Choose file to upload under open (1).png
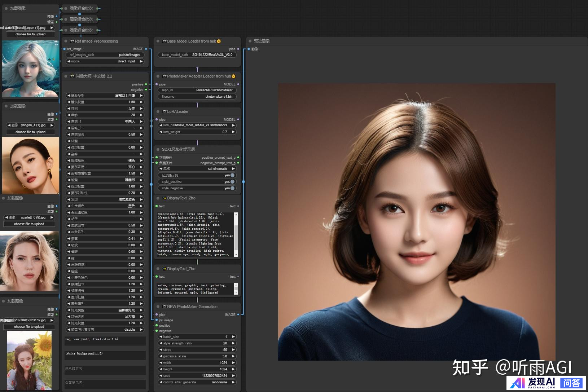The image size is (588, 392). [31, 34]
